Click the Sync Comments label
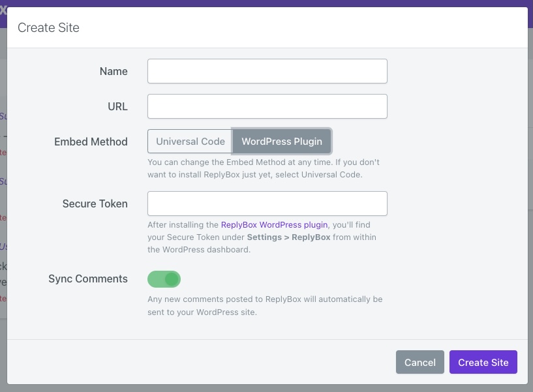Viewport: 533px width, 392px height. click(87, 279)
